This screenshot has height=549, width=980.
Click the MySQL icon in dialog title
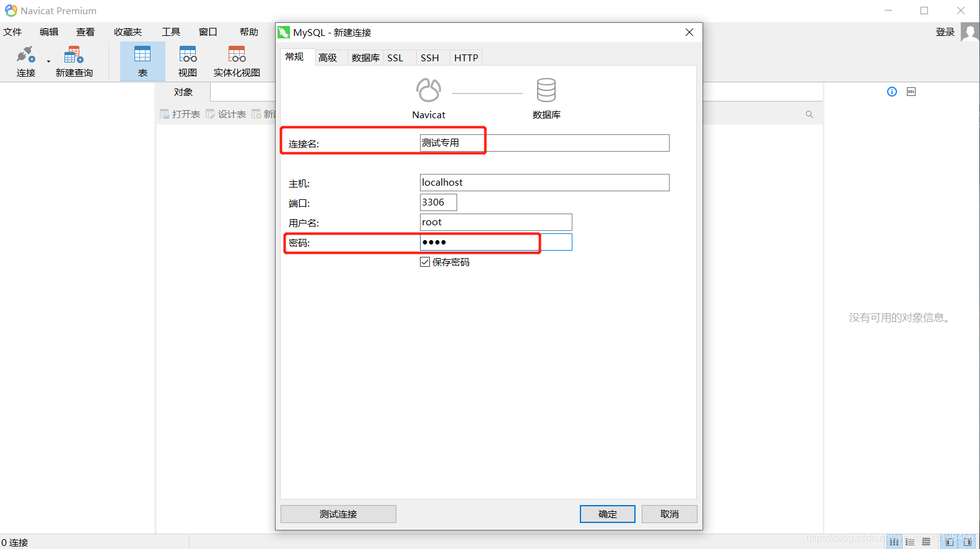pos(284,32)
